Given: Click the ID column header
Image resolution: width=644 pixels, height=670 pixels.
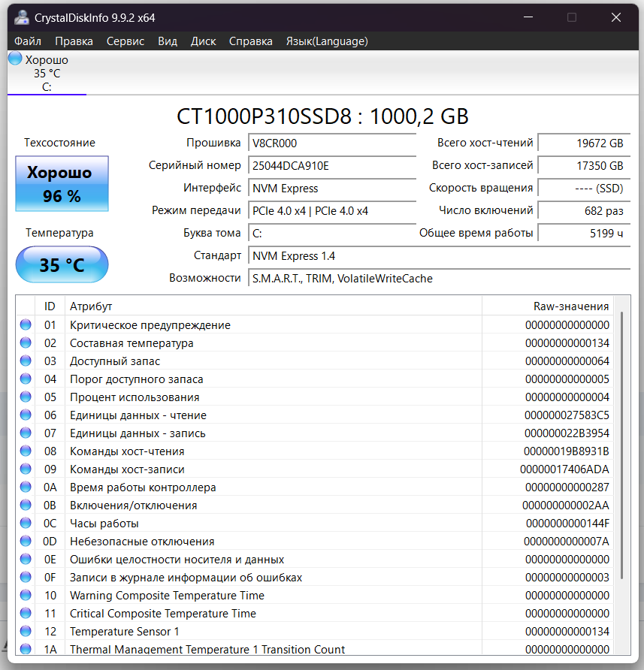Looking at the screenshot, I should pos(50,306).
